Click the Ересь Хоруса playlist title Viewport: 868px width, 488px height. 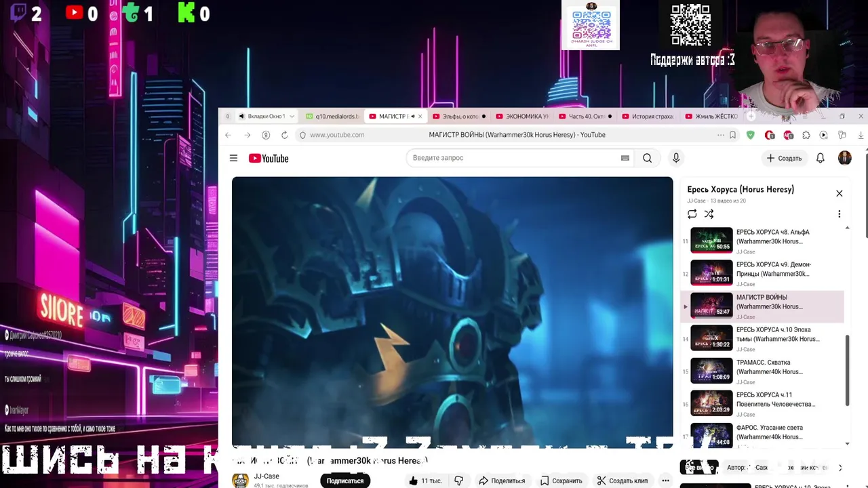(741, 189)
